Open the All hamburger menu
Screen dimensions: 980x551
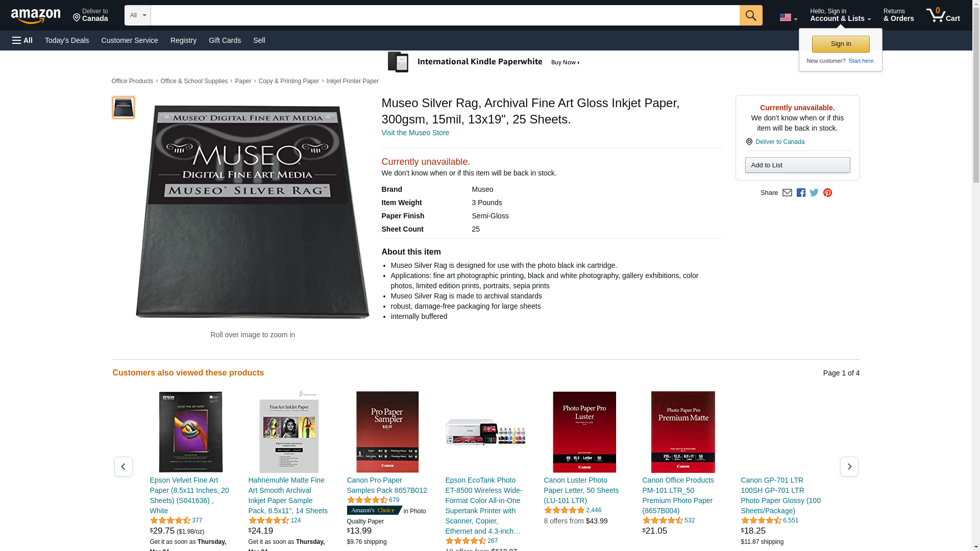[x=22, y=40]
